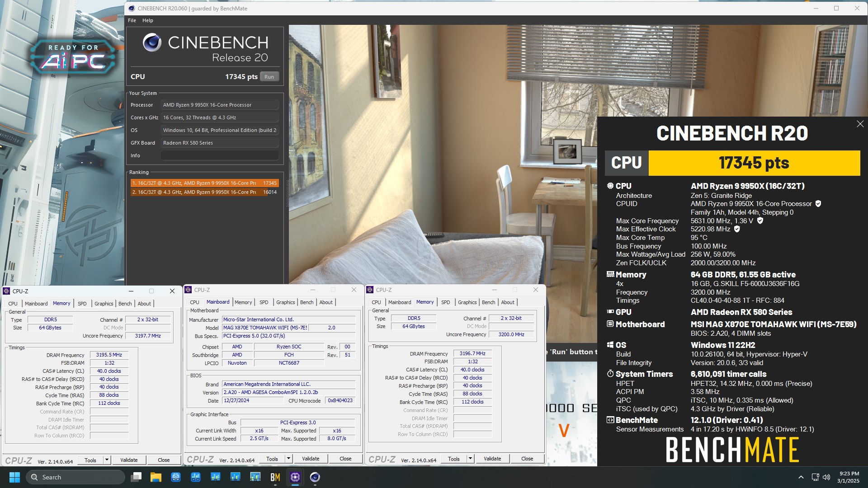Screen dimensions: 868x488
Task: Click Close button in the Mainboard CPU-Z window
Action: point(345,459)
